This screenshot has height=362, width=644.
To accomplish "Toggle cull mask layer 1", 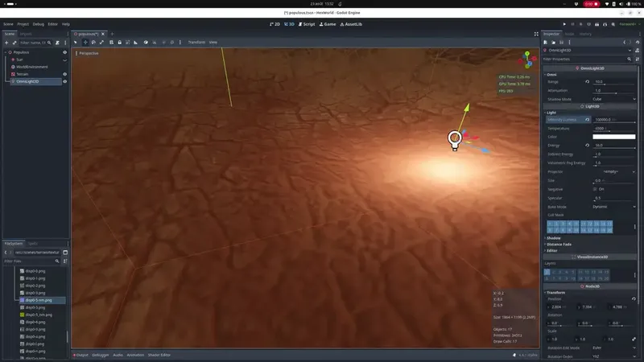I will tap(550, 224).
